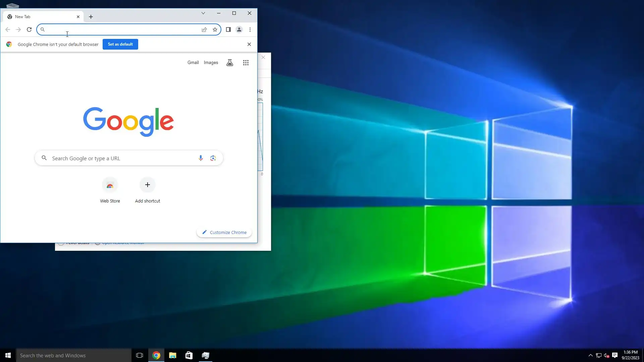Dismiss the default browser notification bar
The height and width of the screenshot is (362, 644).
(249, 44)
